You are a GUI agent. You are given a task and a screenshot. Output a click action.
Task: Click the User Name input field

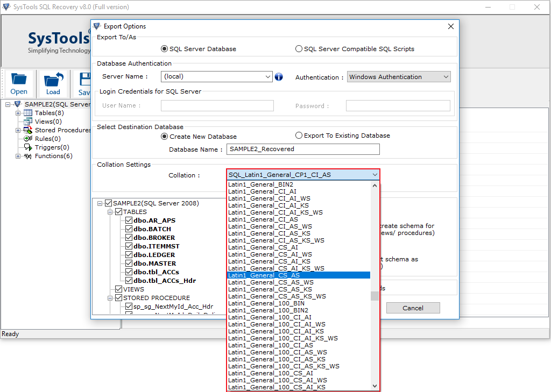(x=217, y=106)
